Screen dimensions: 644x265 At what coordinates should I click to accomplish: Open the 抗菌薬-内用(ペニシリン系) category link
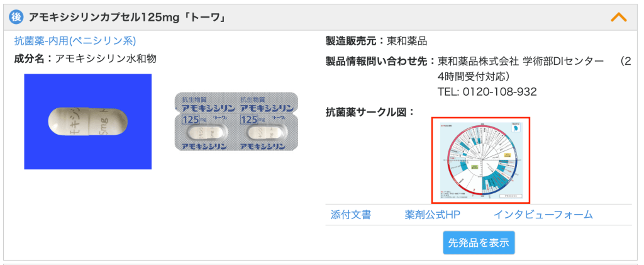[x=75, y=41]
